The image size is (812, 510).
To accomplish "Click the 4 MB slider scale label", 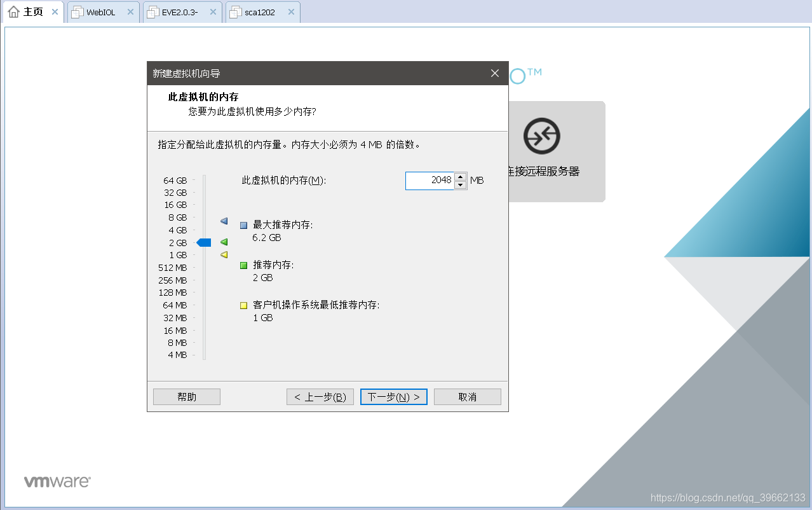I will pyautogui.click(x=177, y=355).
